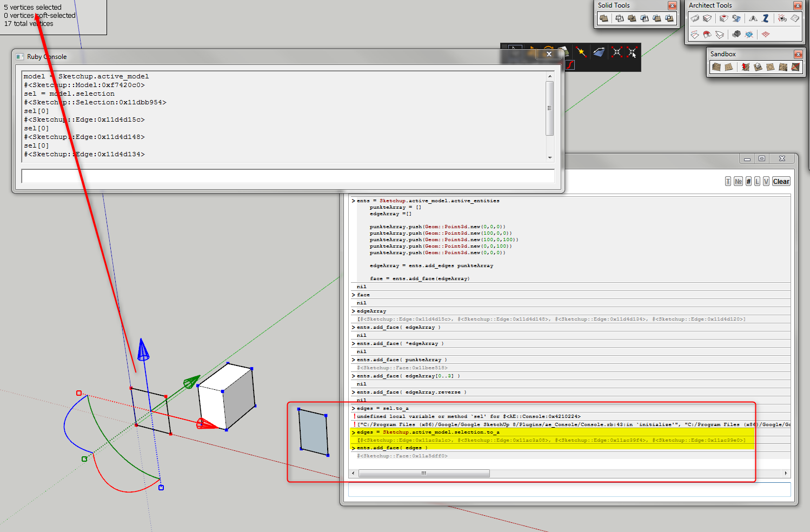Toggle the L option in AE Console
810x532 pixels.
[x=757, y=181]
